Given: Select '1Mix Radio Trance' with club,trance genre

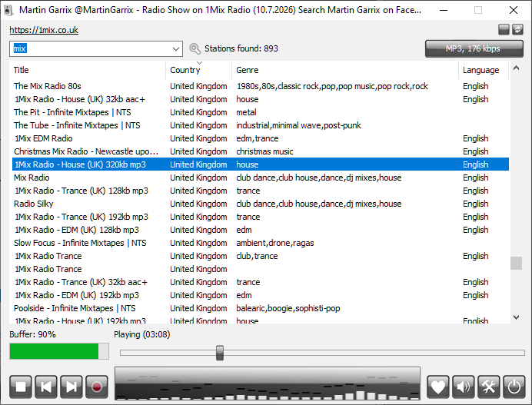Looking at the screenshot, I should coord(261,256).
